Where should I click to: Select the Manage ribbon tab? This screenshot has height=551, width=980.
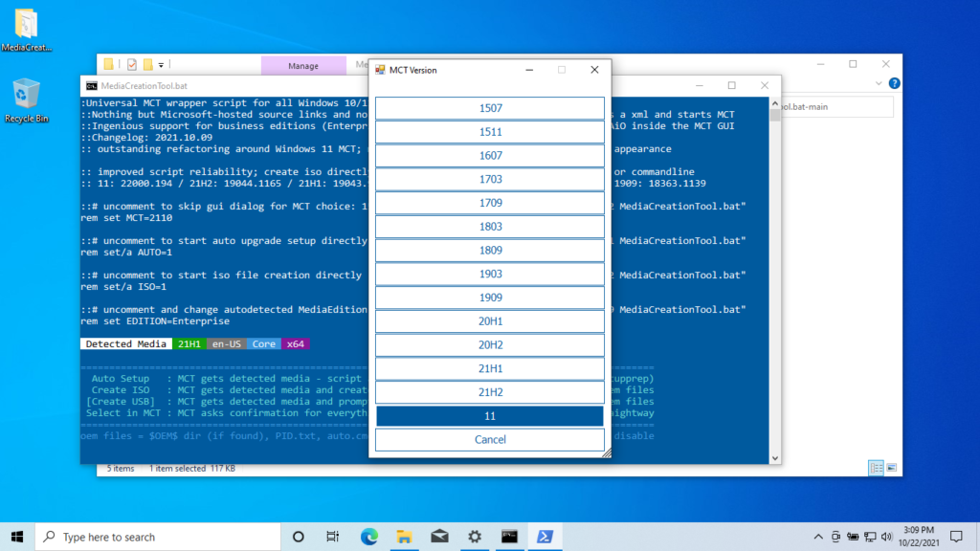303,65
